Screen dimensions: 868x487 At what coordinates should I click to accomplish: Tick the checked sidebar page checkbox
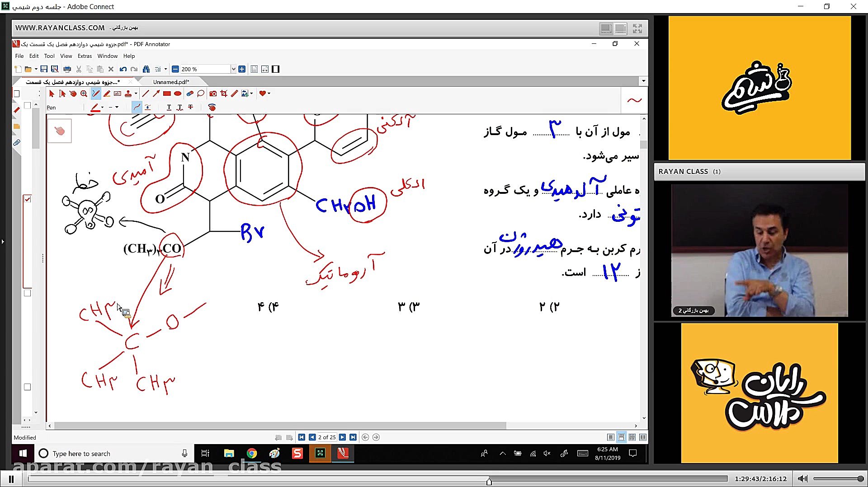coord(28,199)
